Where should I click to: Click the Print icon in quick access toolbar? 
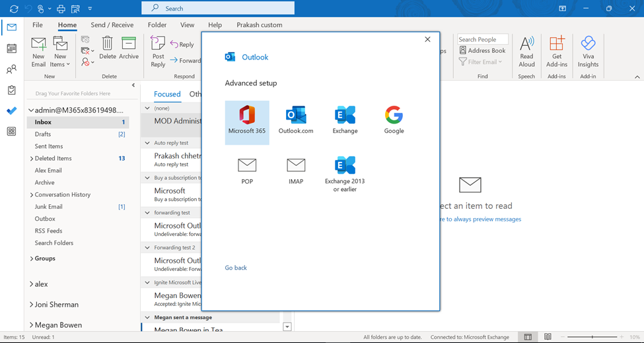(61, 9)
